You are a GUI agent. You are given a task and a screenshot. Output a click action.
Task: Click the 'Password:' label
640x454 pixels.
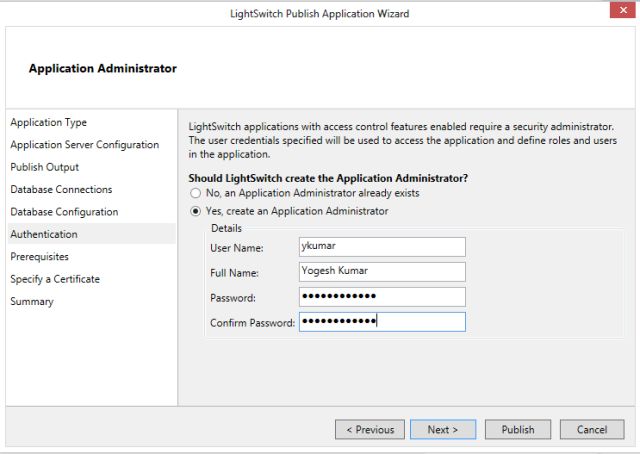(x=233, y=298)
